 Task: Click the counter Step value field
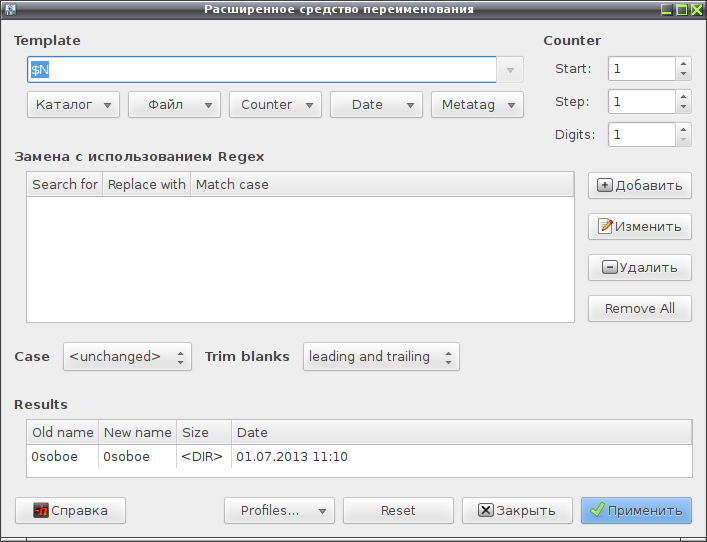click(642, 101)
